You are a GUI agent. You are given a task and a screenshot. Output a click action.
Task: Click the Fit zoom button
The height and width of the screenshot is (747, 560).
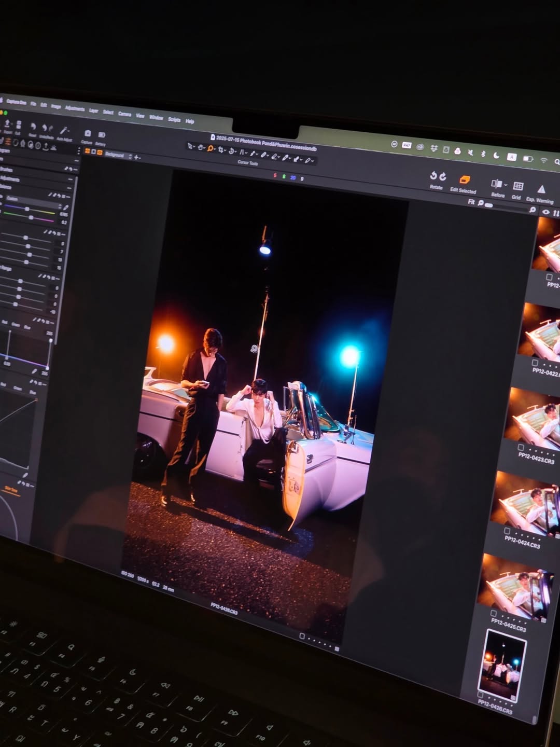tap(471, 202)
